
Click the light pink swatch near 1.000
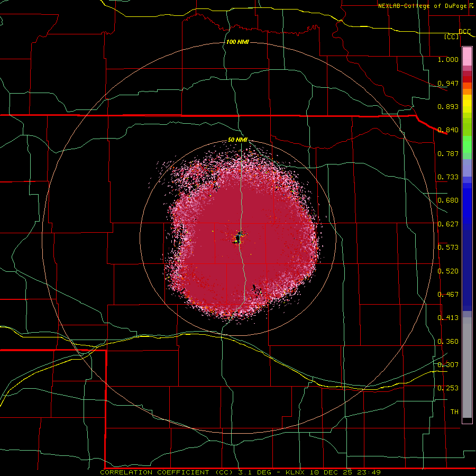[467, 57]
